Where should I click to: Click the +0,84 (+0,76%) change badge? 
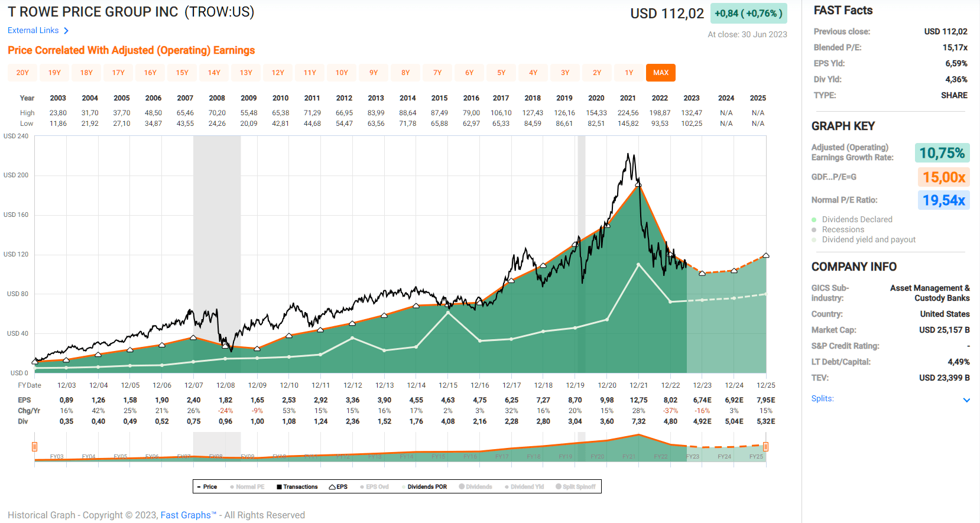coord(748,13)
